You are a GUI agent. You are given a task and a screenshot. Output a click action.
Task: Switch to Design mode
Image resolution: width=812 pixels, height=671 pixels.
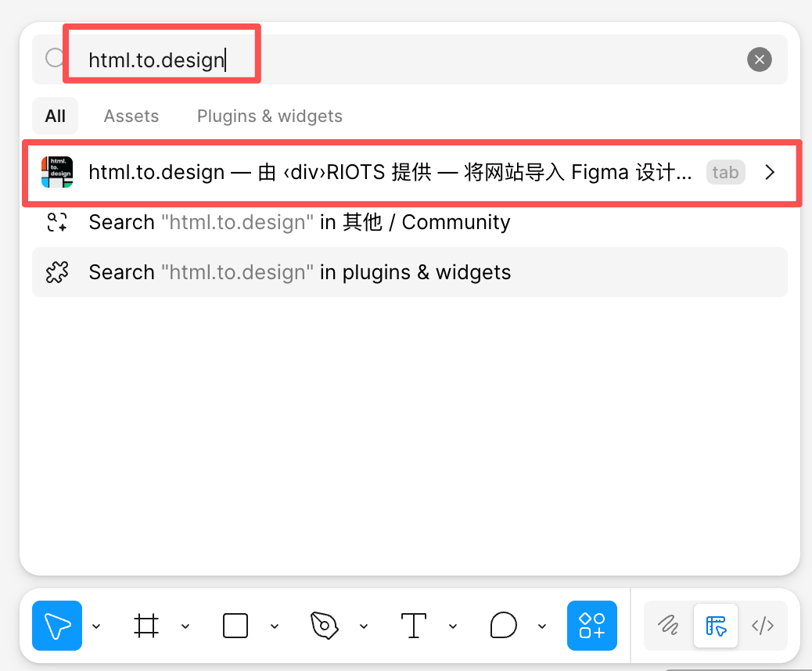[x=716, y=626]
